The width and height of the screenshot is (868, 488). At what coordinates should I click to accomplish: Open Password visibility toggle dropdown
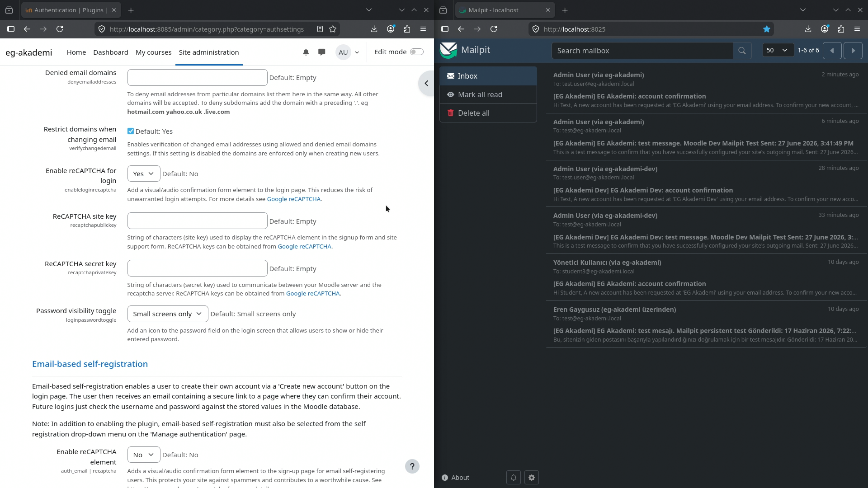[x=168, y=314]
